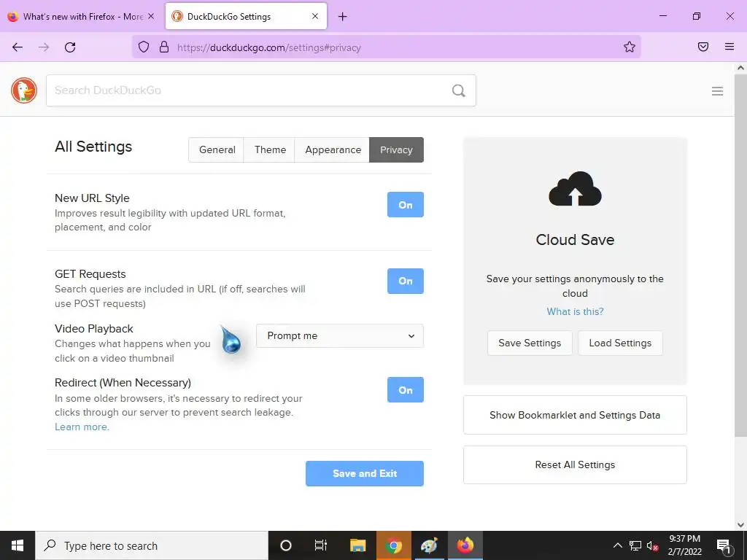Open a new tab with plus button
This screenshot has width=747, height=560.
343,17
